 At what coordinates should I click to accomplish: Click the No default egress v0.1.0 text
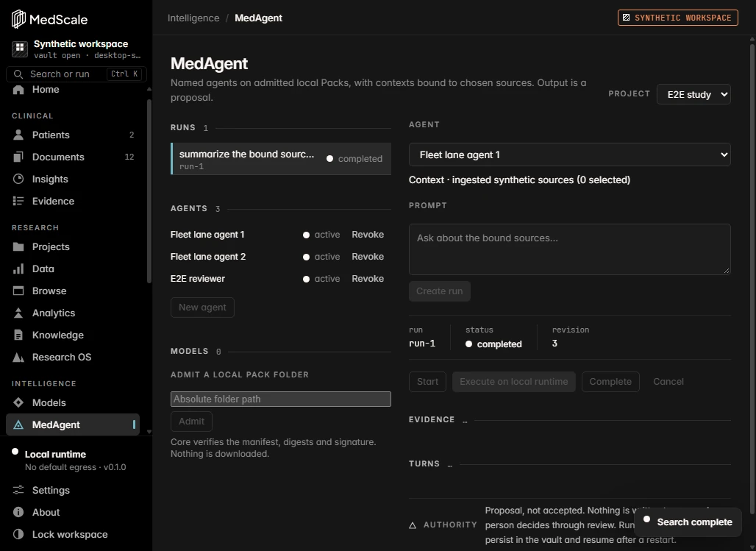tap(75, 468)
